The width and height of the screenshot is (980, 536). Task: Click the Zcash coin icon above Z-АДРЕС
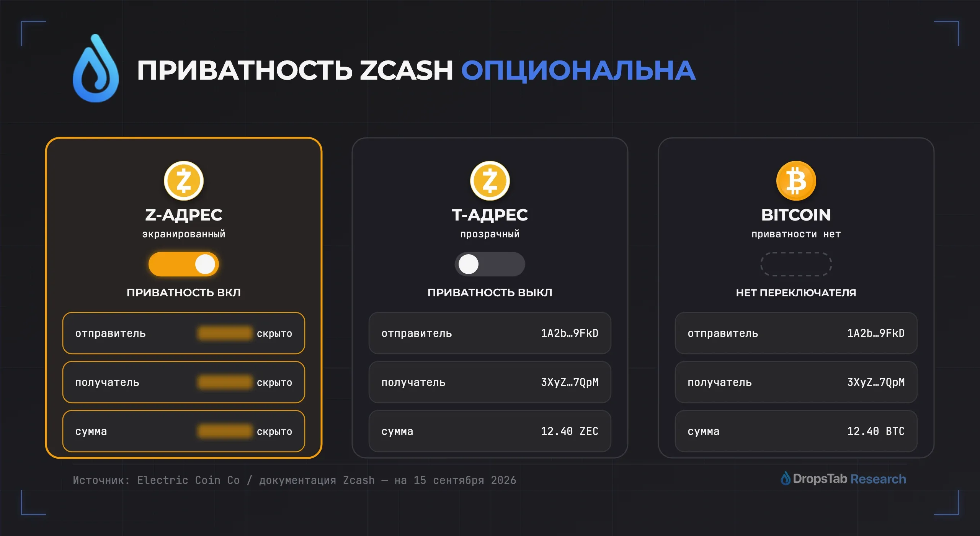click(x=184, y=181)
